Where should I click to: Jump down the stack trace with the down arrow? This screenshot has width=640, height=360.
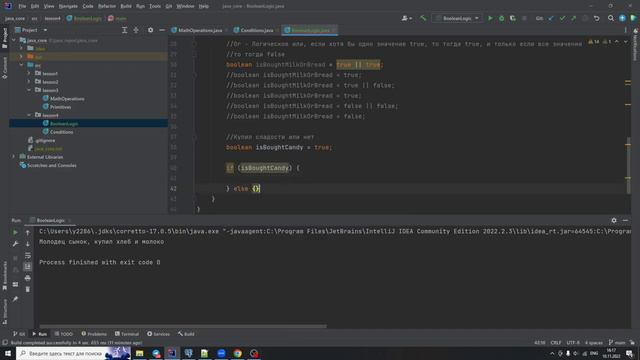27,244
